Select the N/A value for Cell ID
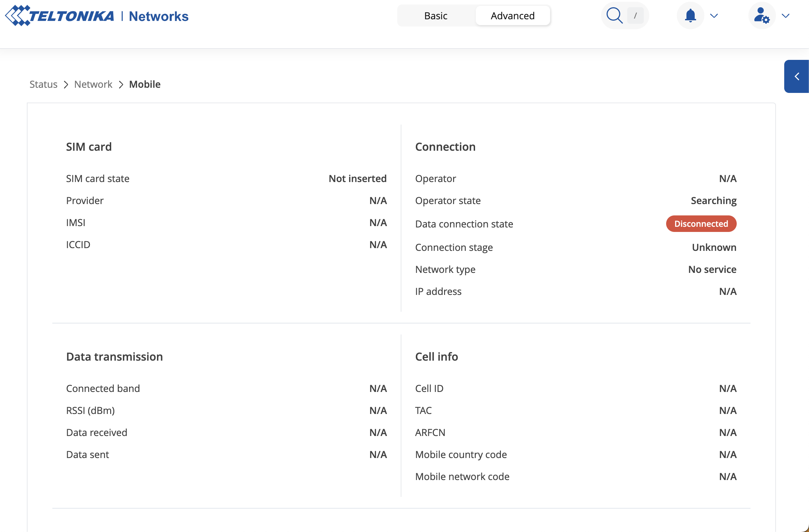Image resolution: width=809 pixels, height=532 pixels. click(x=728, y=389)
